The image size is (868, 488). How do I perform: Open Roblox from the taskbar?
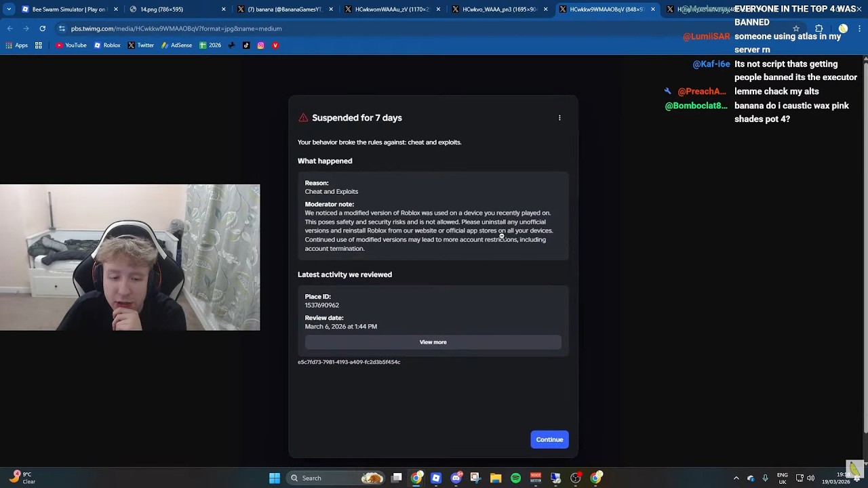coord(436,479)
